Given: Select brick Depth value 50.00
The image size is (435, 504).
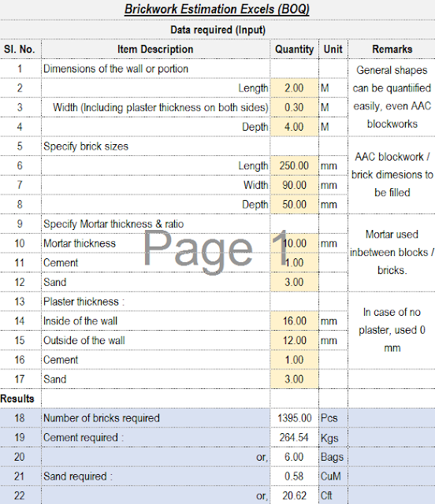Looking at the screenshot, I should tap(295, 205).
